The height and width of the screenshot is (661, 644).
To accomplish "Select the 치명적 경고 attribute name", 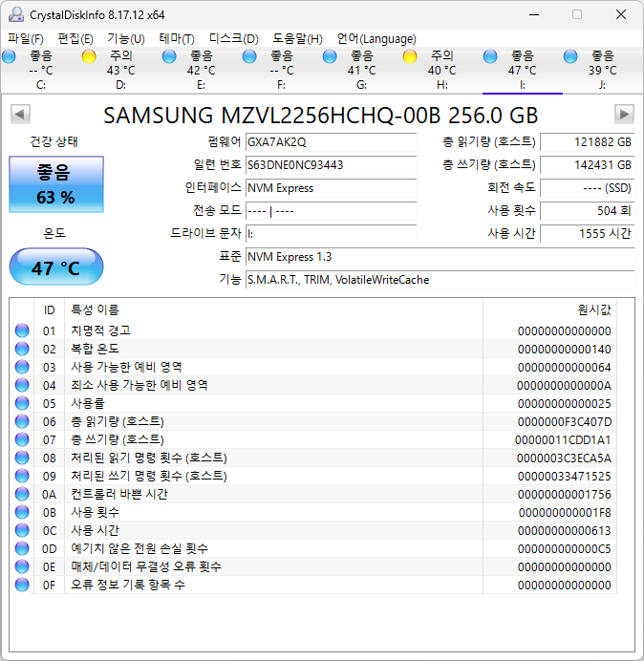I will [100, 330].
